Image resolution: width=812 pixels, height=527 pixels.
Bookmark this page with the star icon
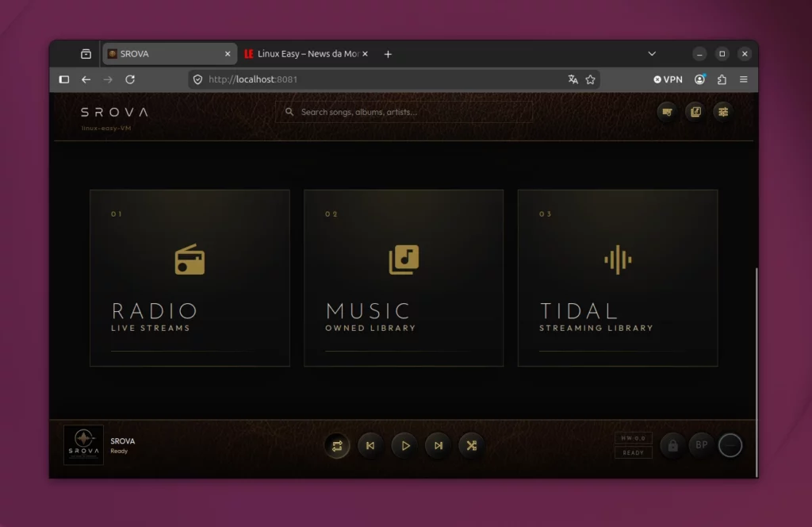[x=590, y=79]
